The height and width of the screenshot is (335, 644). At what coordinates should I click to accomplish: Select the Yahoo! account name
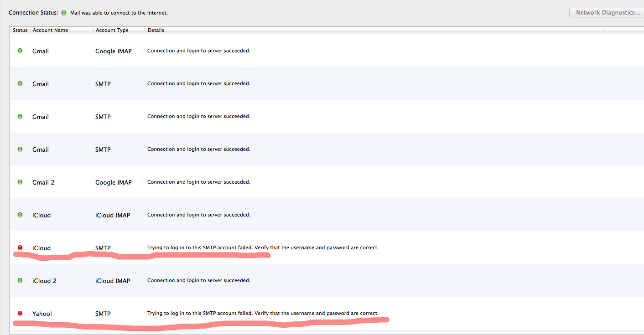coord(42,314)
